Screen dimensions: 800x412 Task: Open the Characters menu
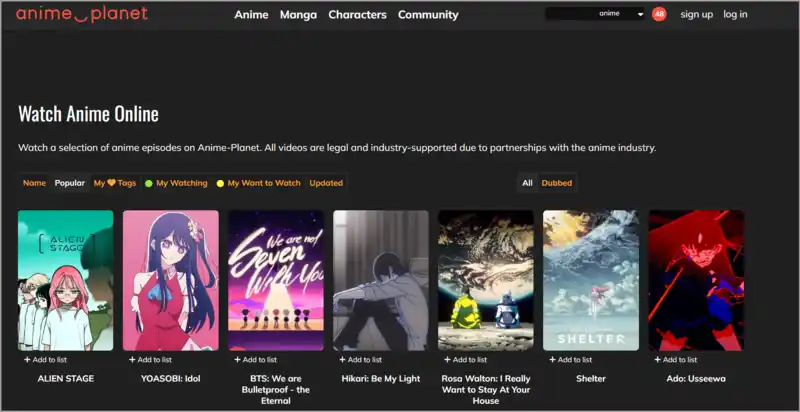[x=357, y=15]
